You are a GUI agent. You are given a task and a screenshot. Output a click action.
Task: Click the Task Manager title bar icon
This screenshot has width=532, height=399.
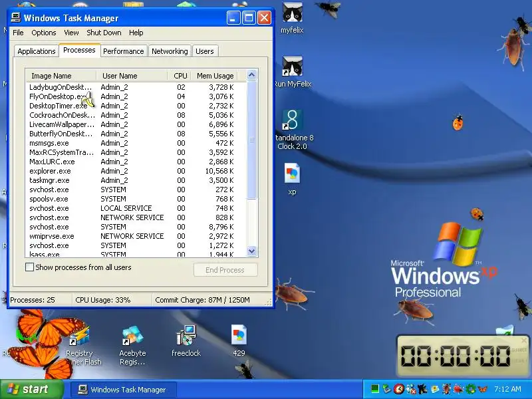pyautogui.click(x=15, y=17)
